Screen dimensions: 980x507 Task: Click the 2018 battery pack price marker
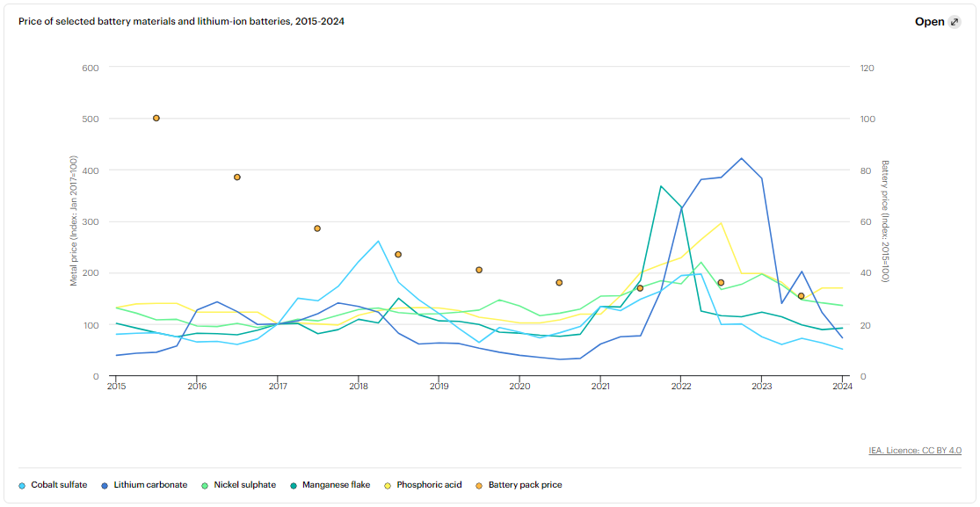pos(398,255)
